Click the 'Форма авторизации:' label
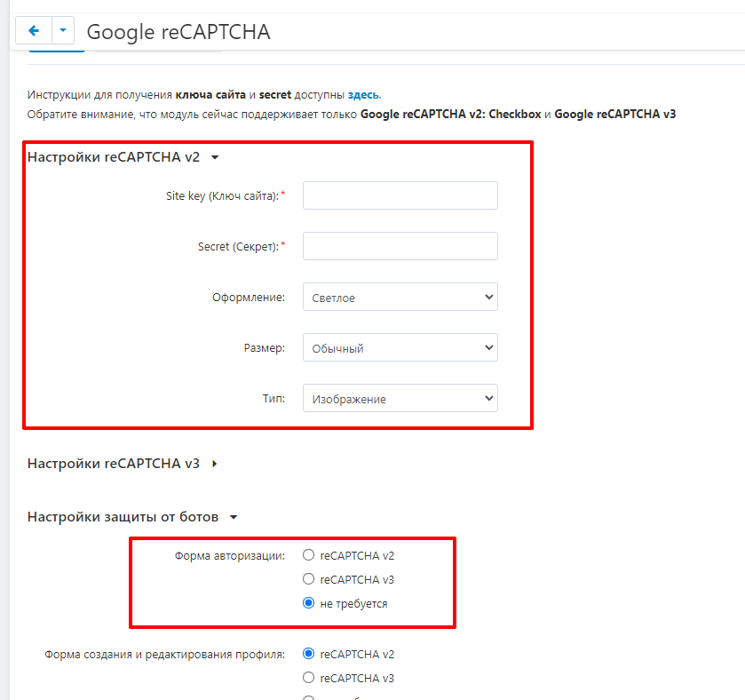The height and width of the screenshot is (700, 745). (x=229, y=555)
